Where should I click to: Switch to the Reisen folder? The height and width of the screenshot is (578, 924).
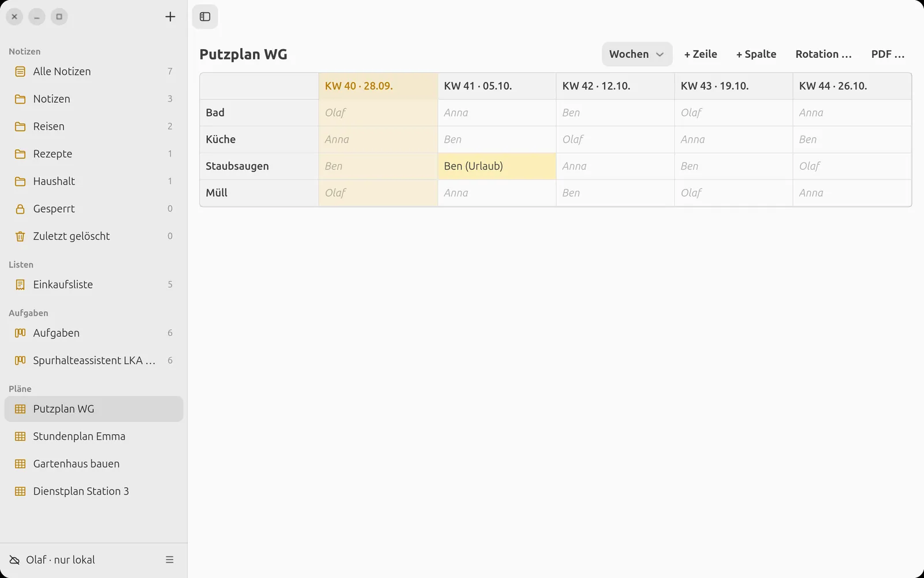click(94, 127)
